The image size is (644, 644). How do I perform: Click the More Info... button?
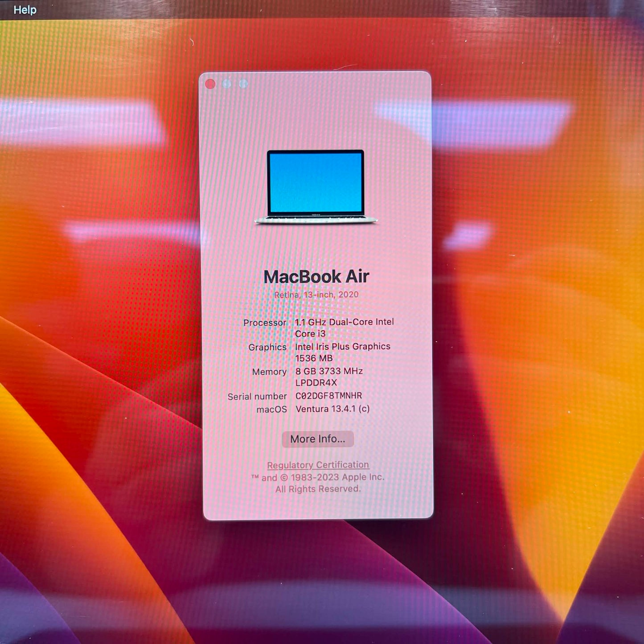[x=318, y=439]
